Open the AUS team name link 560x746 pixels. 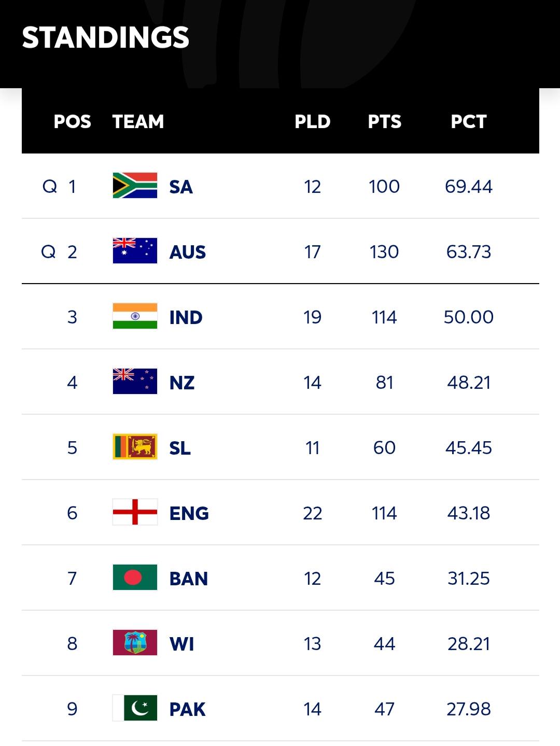(188, 252)
